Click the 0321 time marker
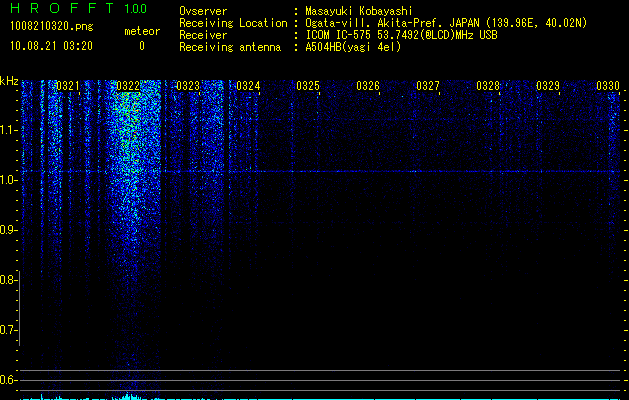The image size is (629, 400). click(68, 86)
